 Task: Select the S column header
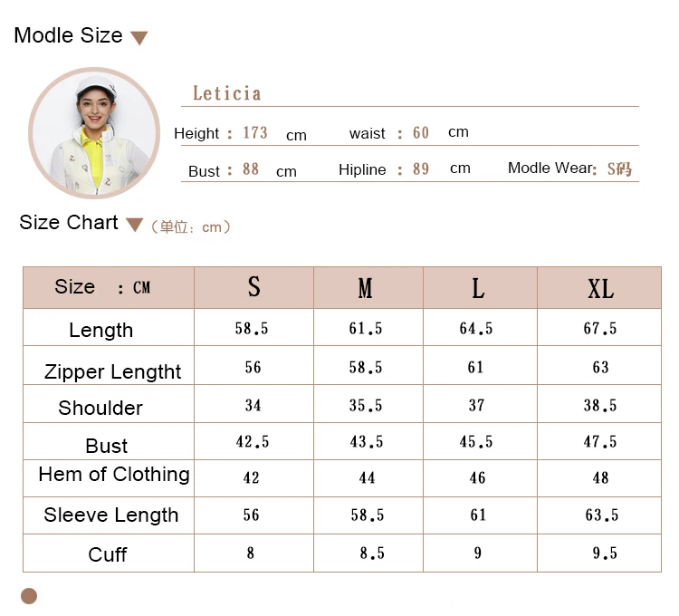(253, 287)
